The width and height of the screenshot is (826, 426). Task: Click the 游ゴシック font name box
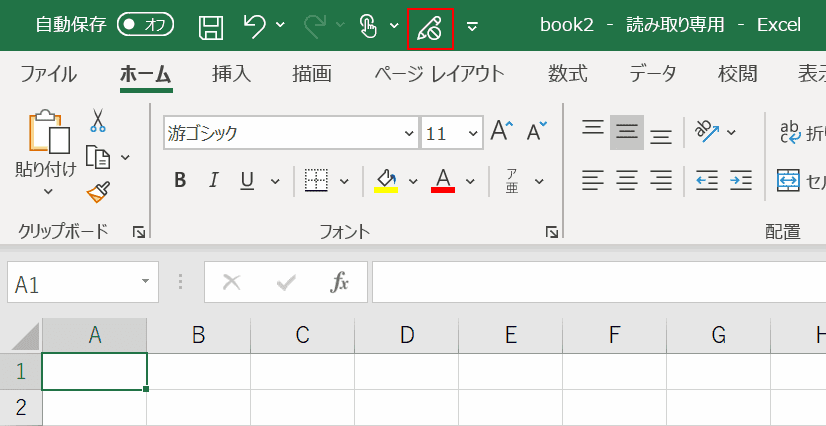(283, 133)
